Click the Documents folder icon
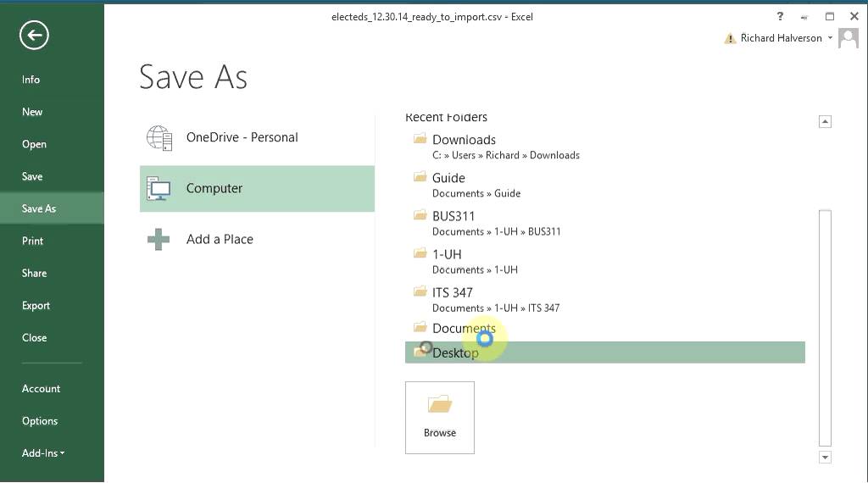868x483 pixels. (x=420, y=327)
